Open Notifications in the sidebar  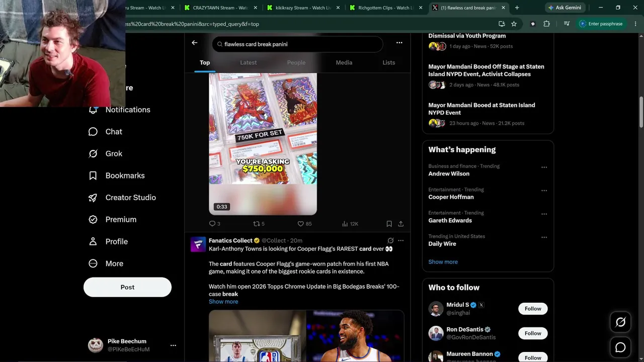tap(120, 110)
